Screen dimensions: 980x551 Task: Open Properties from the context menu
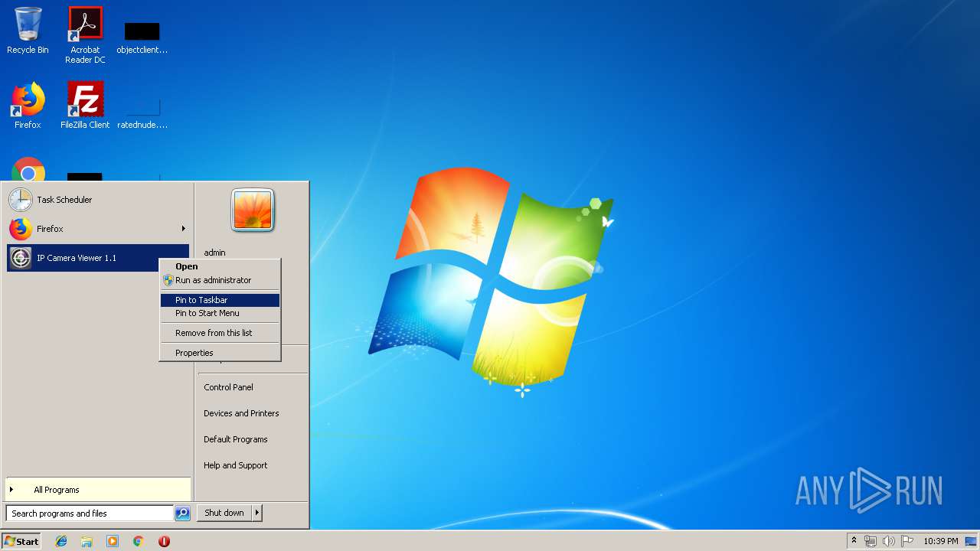pyautogui.click(x=220, y=353)
